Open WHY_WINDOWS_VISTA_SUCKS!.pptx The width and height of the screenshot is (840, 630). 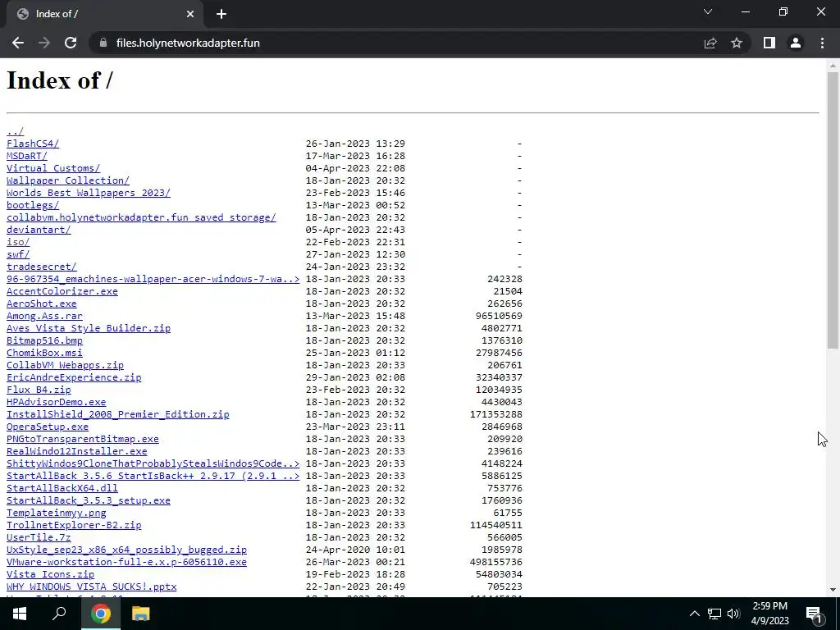92,587
